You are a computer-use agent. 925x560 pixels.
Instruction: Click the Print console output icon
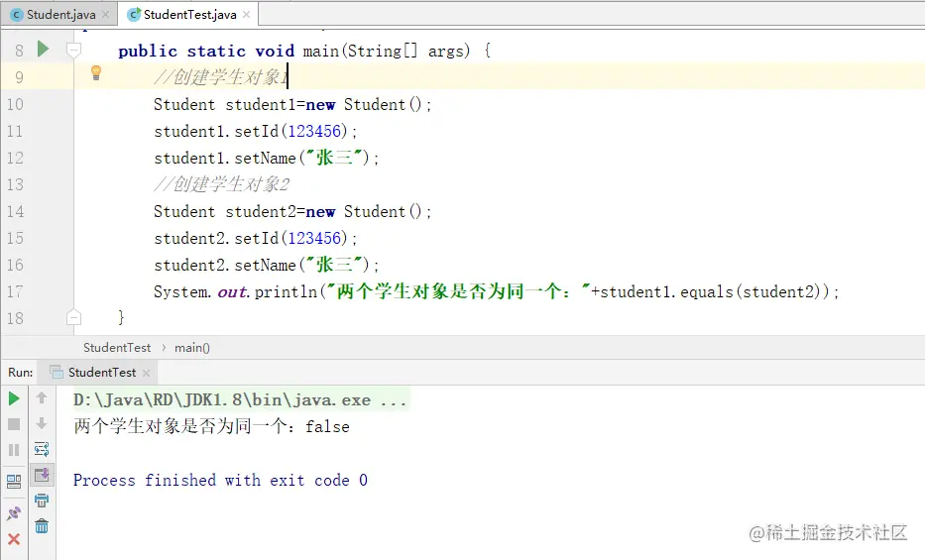coord(42,501)
